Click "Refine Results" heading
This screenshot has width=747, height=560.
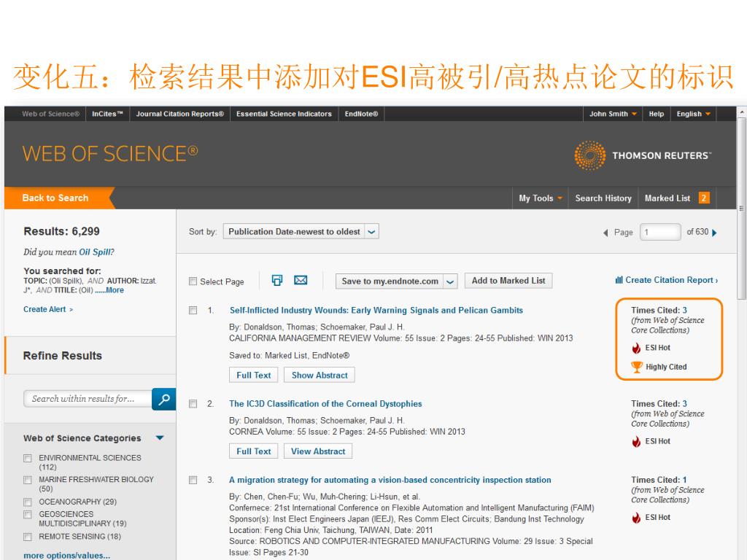pos(63,356)
